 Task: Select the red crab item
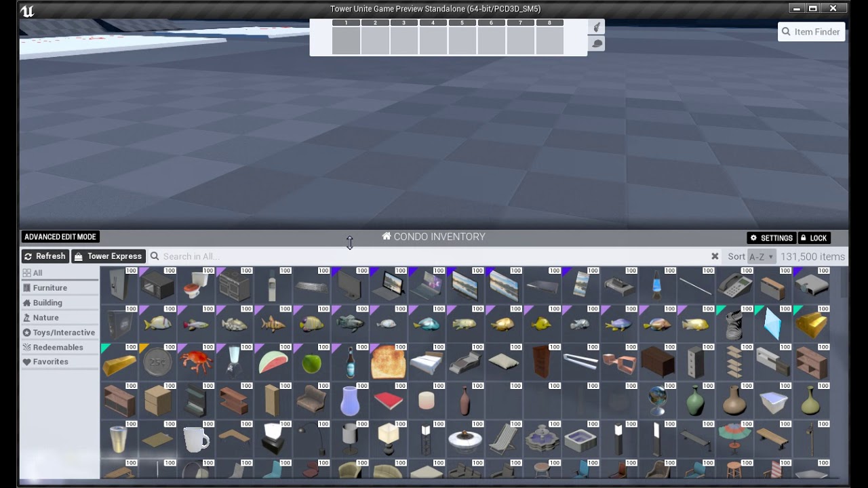[197, 363]
